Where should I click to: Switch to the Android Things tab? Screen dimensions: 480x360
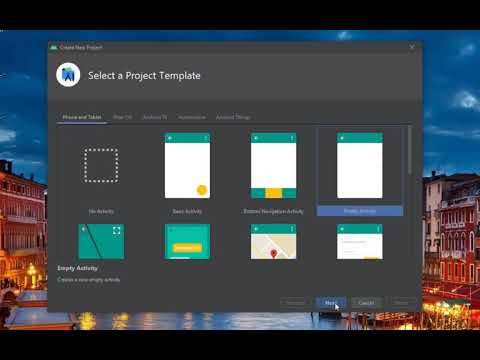coord(233,117)
